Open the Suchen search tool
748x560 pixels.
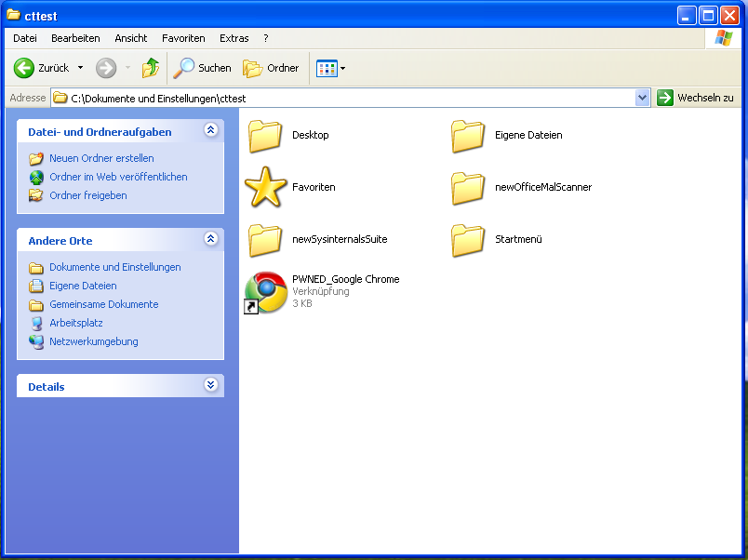coord(202,68)
